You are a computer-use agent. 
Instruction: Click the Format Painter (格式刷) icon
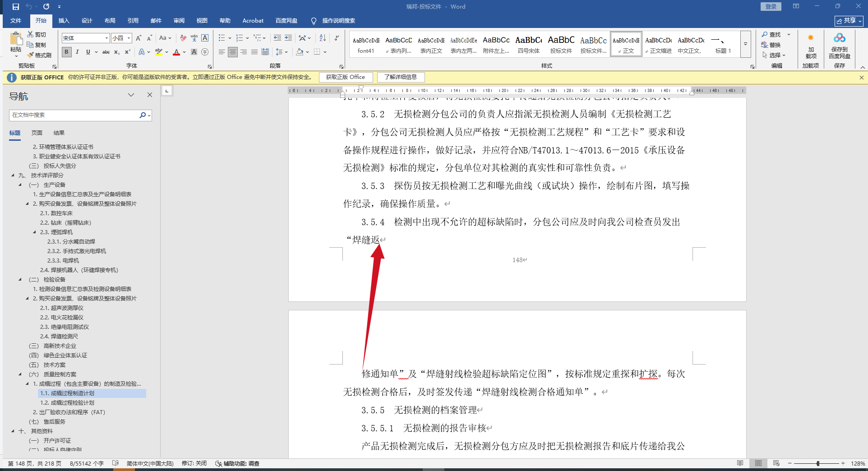pos(39,55)
